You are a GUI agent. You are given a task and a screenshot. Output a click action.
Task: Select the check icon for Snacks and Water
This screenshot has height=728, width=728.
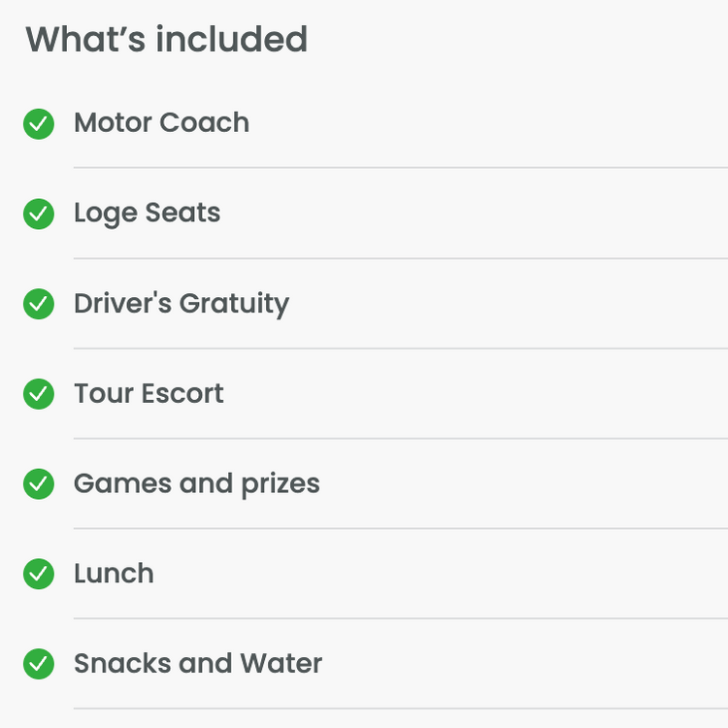[x=39, y=664]
